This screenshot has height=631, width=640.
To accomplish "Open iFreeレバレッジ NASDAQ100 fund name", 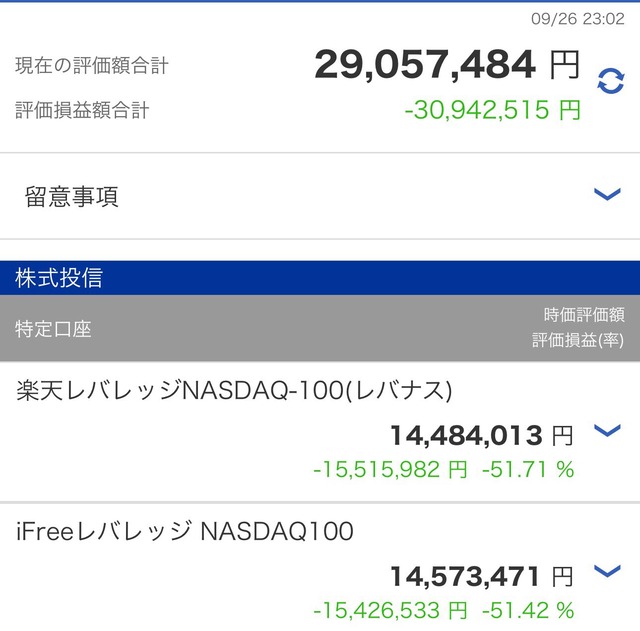I will 185,531.
